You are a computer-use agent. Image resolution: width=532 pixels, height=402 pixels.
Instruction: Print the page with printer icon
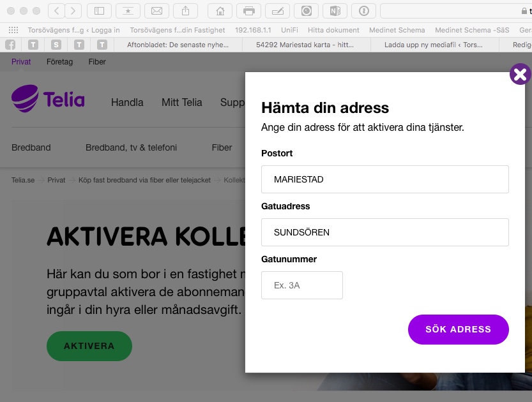pyautogui.click(x=249, y=11)
